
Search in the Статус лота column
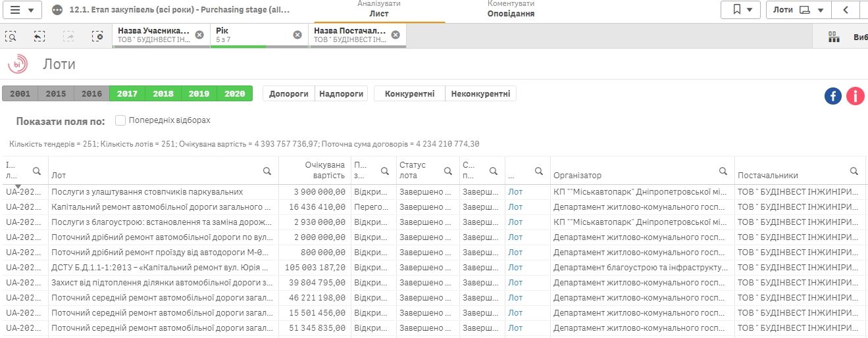tap(448, 171)
